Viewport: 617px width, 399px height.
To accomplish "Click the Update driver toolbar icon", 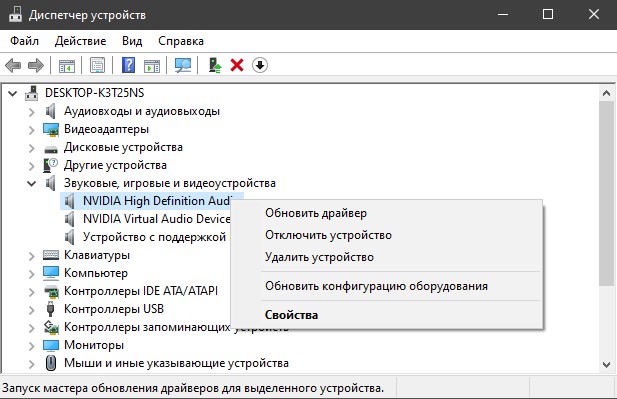I will (214, 65).
